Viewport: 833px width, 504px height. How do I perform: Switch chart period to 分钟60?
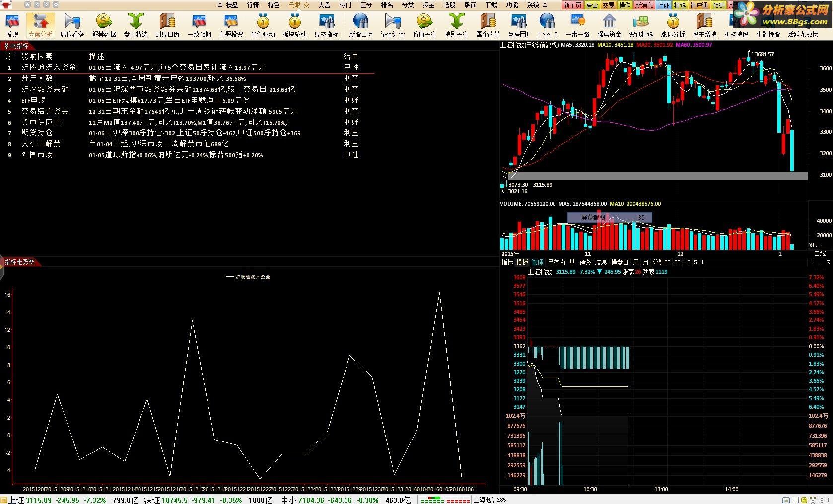tap(661, 262)
